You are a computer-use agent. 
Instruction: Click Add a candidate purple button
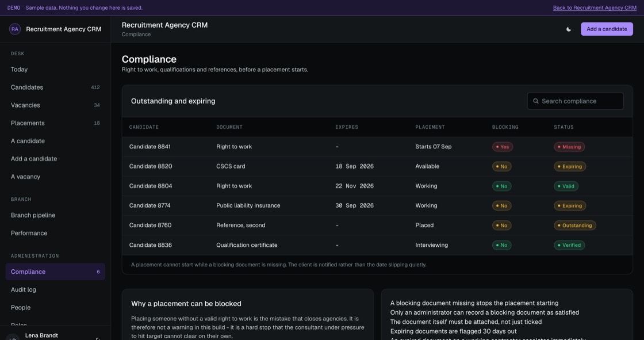pos(607,29)
